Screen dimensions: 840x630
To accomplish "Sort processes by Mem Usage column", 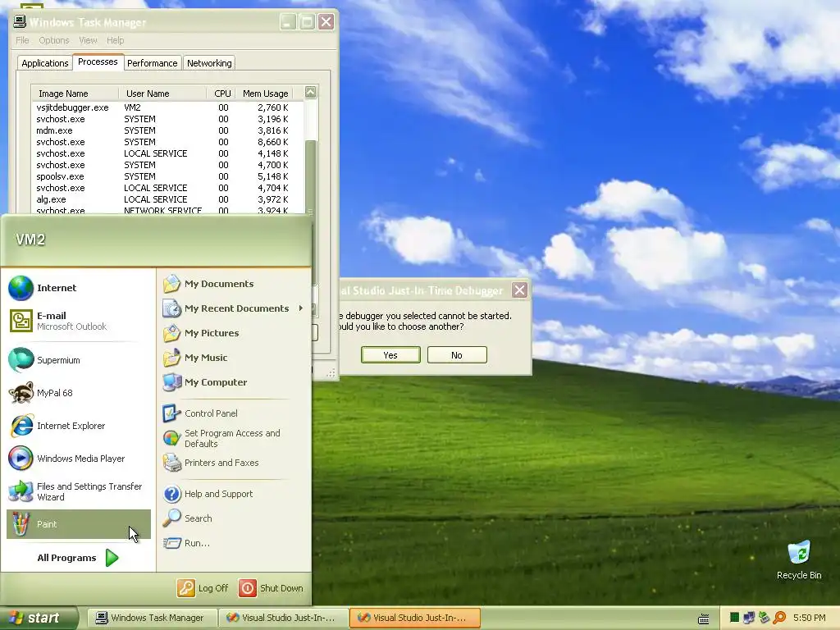I will click(266, 94).
